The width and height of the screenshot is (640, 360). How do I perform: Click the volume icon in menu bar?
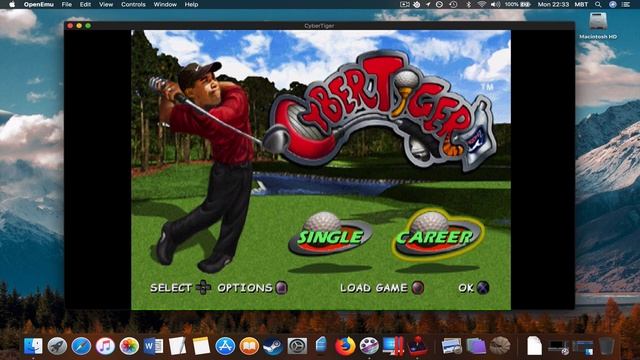(x=496, y=4)
